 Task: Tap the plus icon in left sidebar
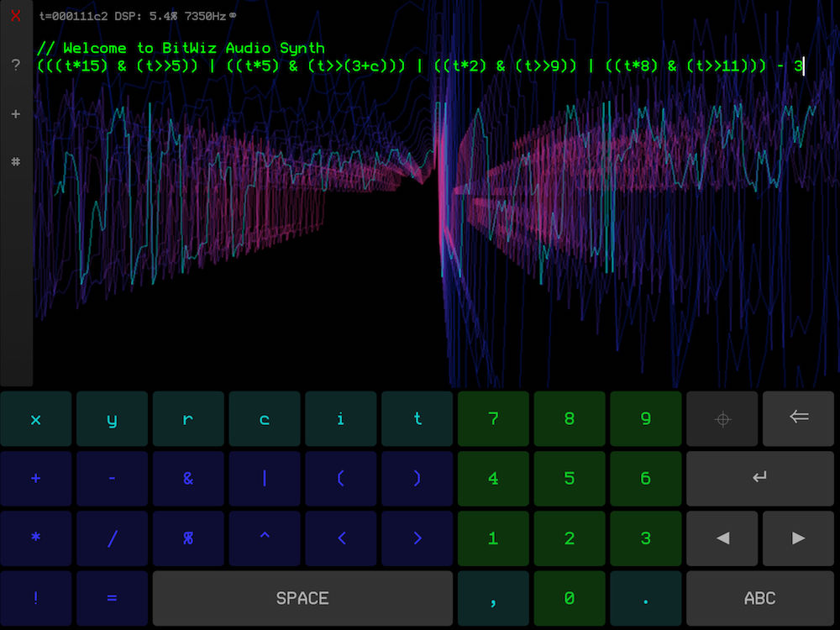(x=15, y=113)
